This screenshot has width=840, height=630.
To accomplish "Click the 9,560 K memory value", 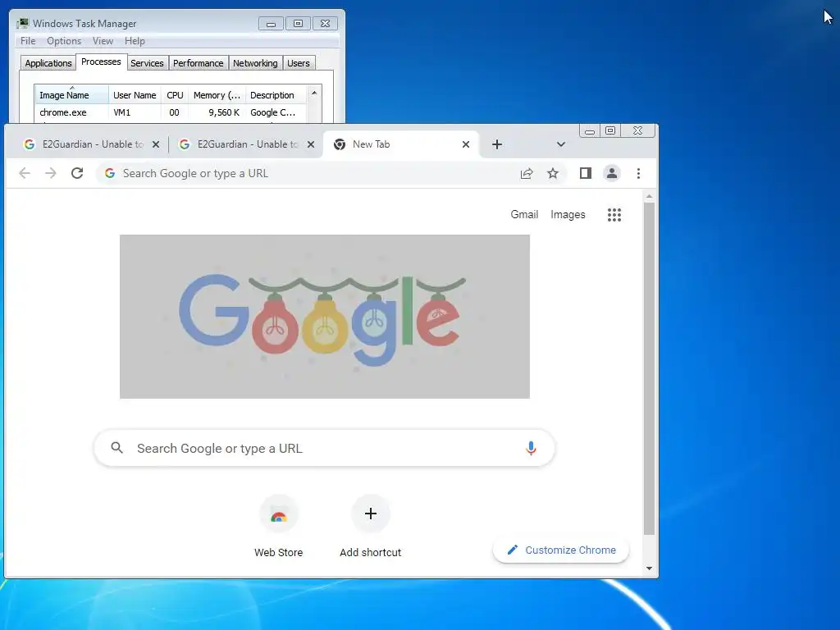I will (x=224, y=112).
